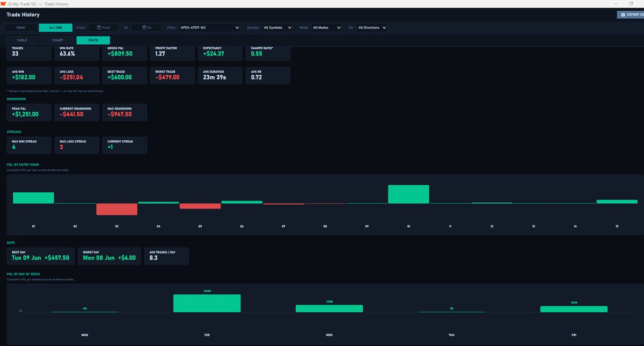Open the All Symbols dropdown
The width and height of the screenshot is (644, 346).
[x=277, y=27]
